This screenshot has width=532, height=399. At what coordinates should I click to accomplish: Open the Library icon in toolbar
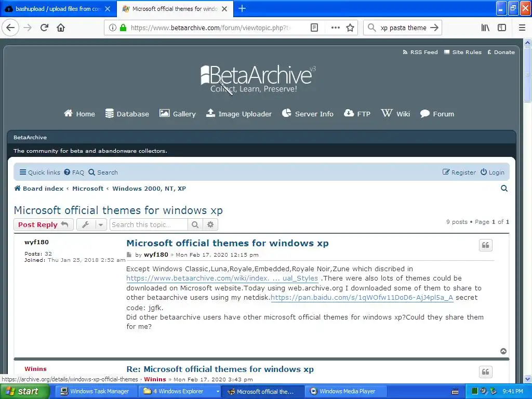click(x=486, y=28)
